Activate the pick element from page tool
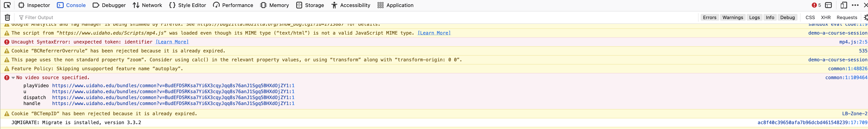The width and height of the screenshot is (868, 129). point(7,5)
